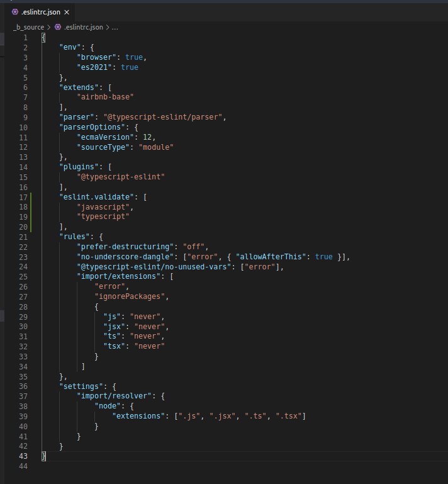The width and height of the screenshot is (448, 484).
Task: Click the "es2021" key text
Action: point(94,67)
